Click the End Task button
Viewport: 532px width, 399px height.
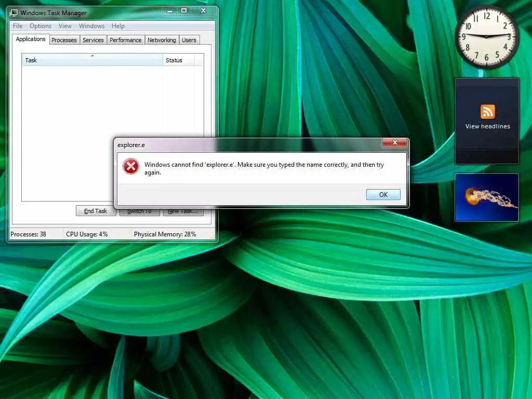click(x=96, y=211)
